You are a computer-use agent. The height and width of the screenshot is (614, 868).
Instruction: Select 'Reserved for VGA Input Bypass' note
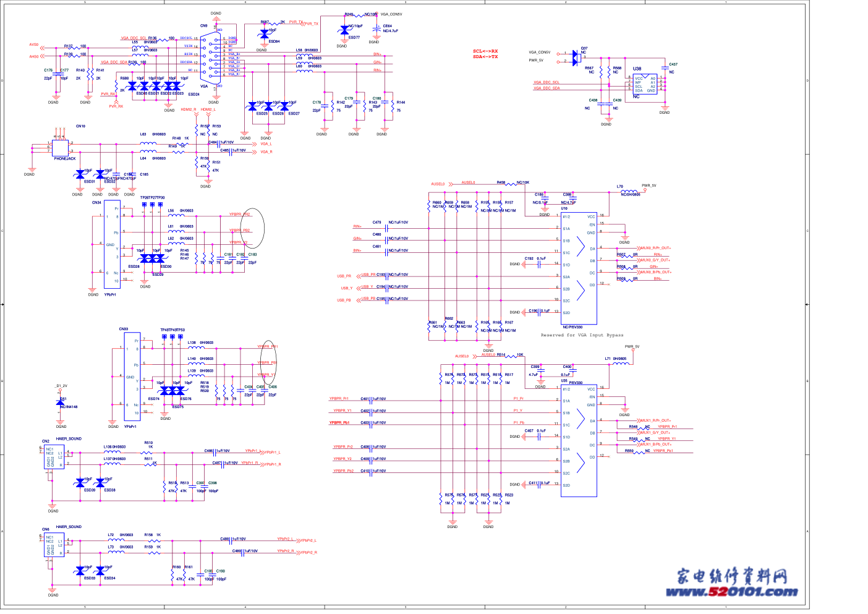point(582,335)
